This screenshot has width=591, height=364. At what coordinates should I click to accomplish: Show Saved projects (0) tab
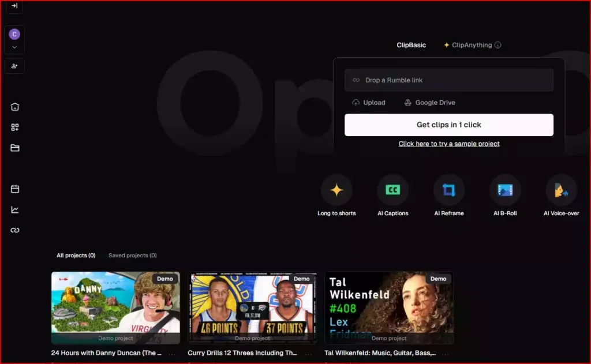point(132,255)
